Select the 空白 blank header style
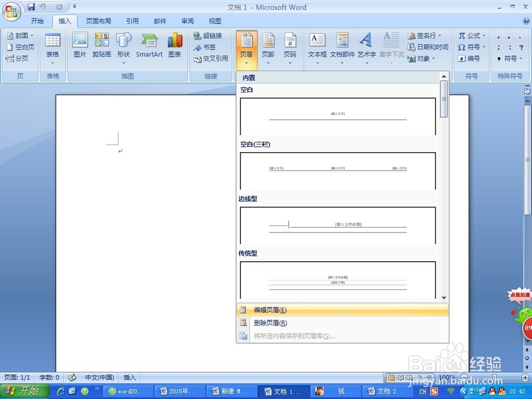 pyautogui.click(x=337, y=116)
